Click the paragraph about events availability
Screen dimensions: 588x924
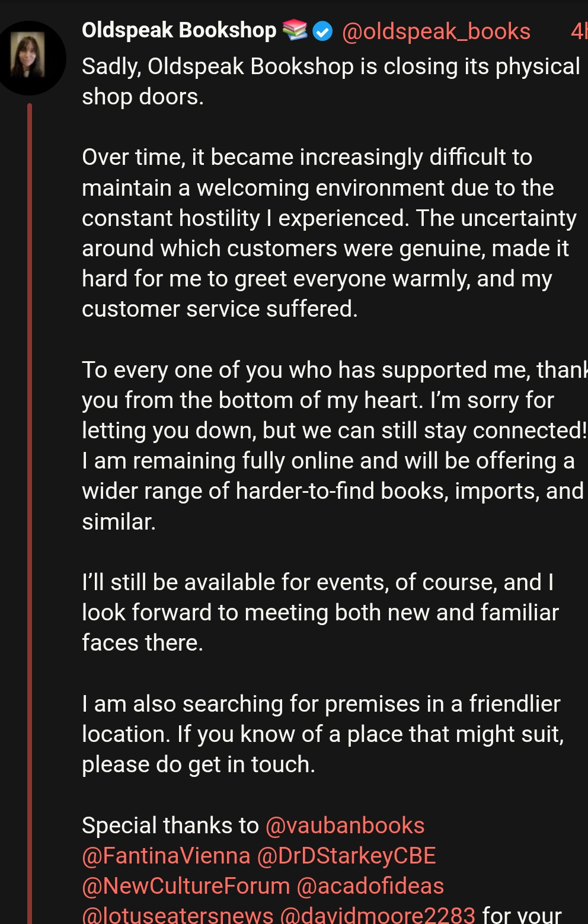(320, 612)
